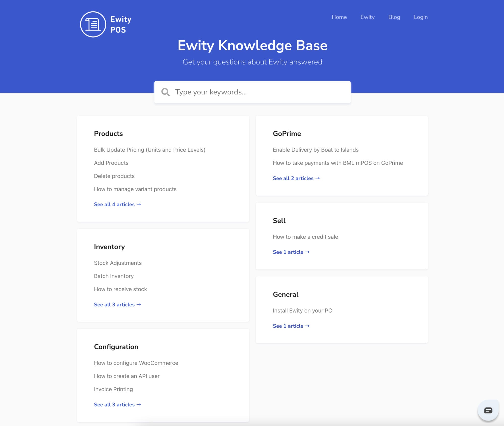Click the search magnifier icon
Viewport: 504px width, 426px height.
[165, 92]
